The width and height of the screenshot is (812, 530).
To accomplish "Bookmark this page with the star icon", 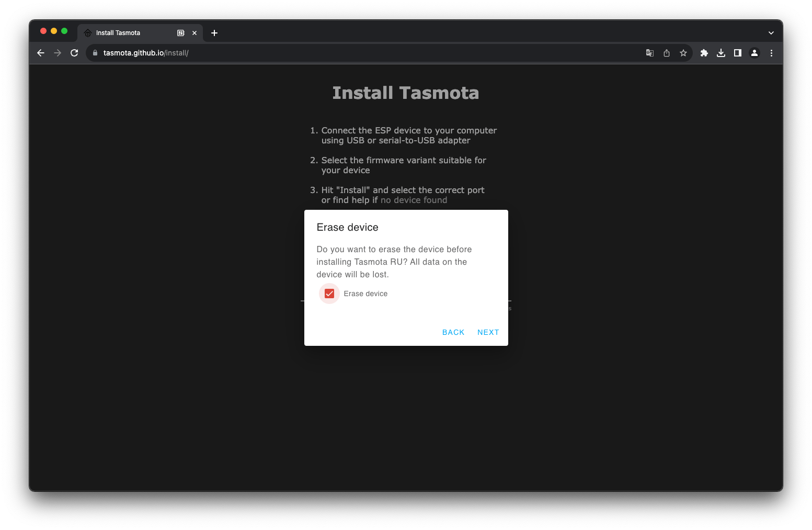I will [x=683, y=53].
